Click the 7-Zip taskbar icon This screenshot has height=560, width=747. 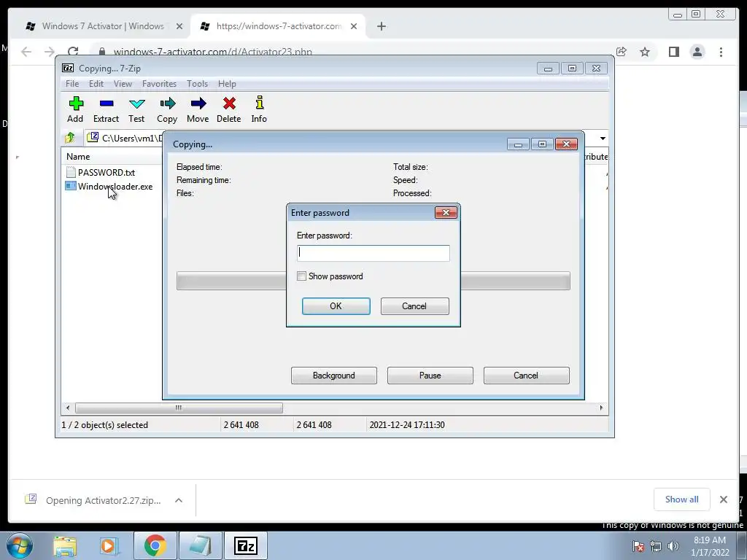point(246,545)
